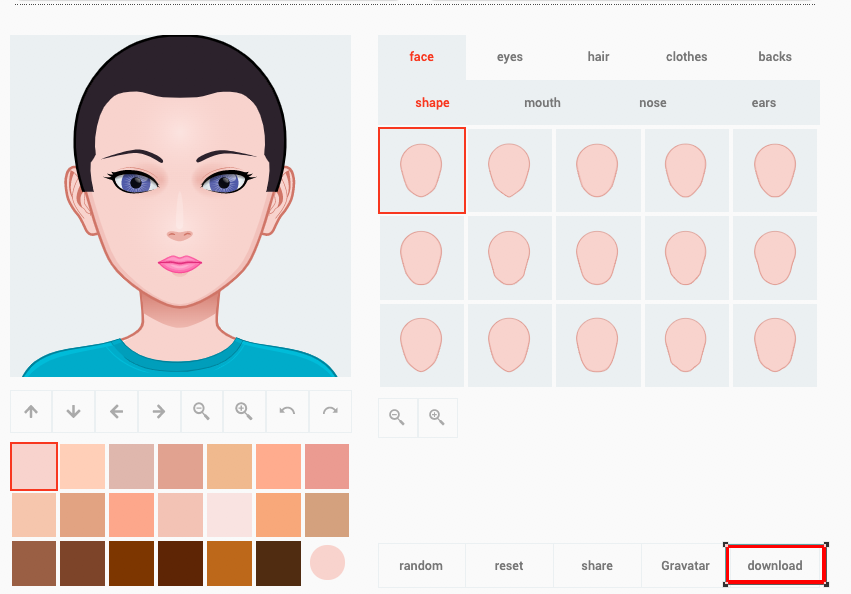
Task: Select the mouth sub-tab
Action: pos(542,103)
